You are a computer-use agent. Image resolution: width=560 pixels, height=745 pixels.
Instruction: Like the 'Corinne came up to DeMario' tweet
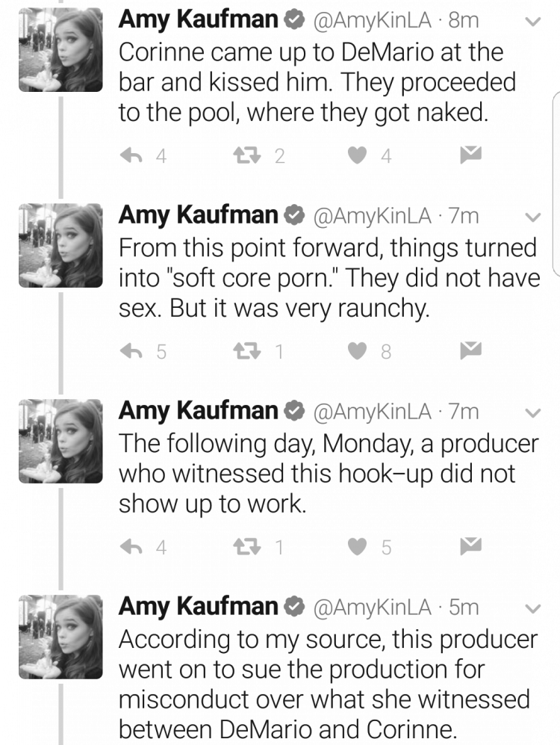[358, 155]
